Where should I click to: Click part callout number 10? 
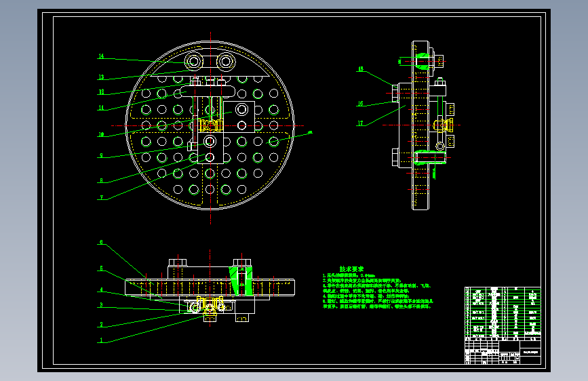[x=101, y=135]
